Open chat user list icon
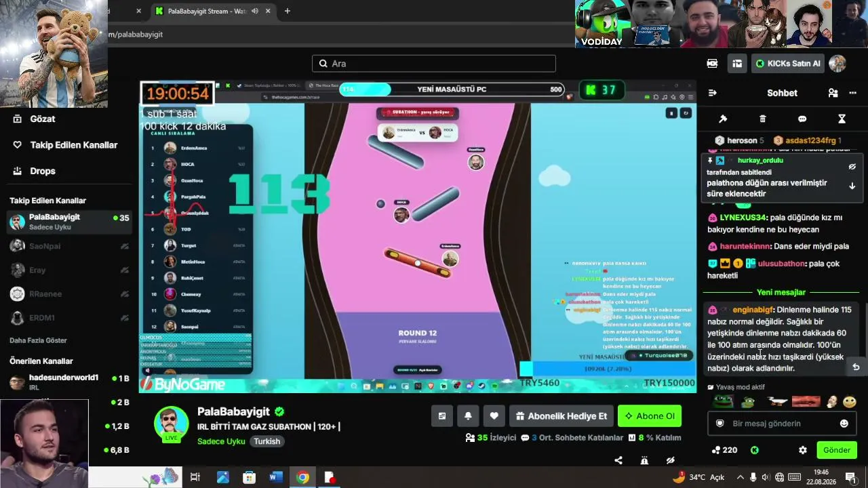This screenshot has height=488, width=868. click(x=833, y=93)
